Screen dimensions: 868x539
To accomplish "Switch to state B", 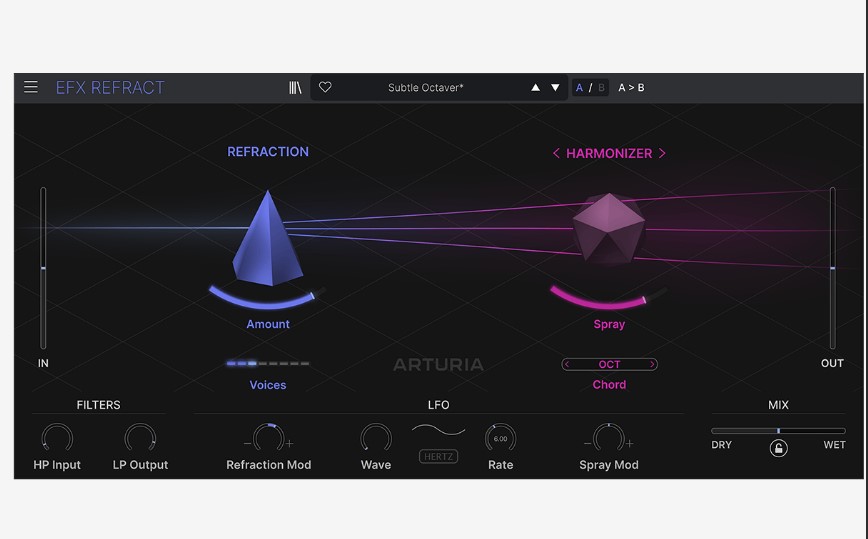I will (x=601, y=87).
